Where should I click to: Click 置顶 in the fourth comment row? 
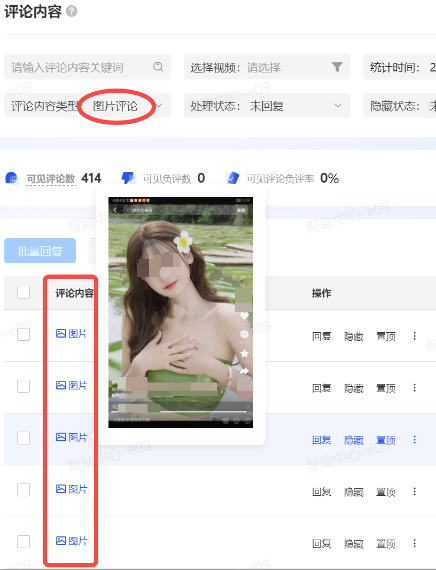(x=386, y=492)
